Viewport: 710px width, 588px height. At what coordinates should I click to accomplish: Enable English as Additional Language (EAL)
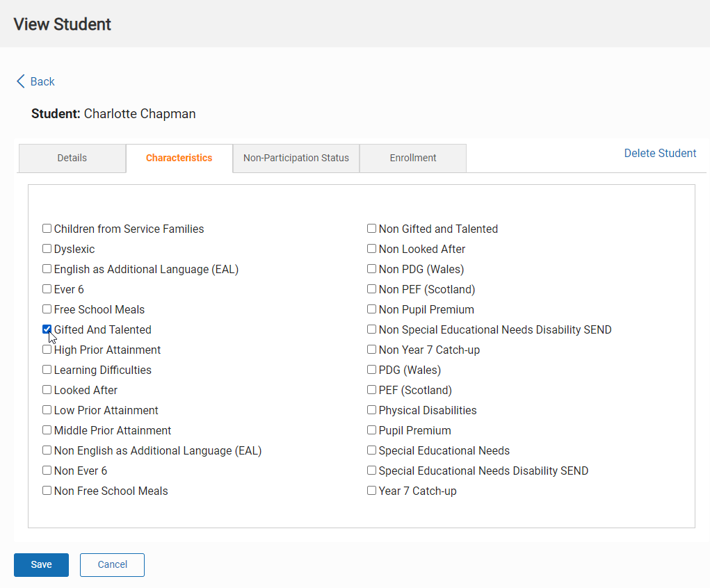click(x=47, y=268)
